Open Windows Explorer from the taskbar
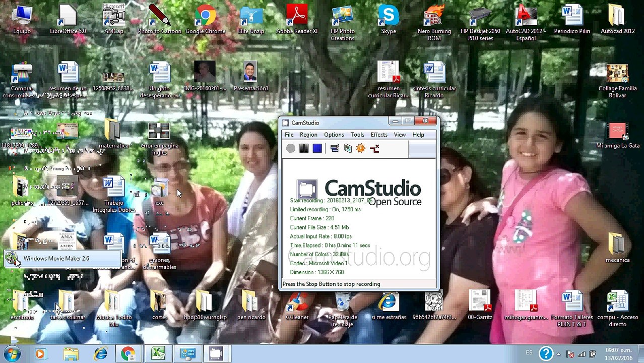Viewport: 644px width, 363px height. pos(71,354)
